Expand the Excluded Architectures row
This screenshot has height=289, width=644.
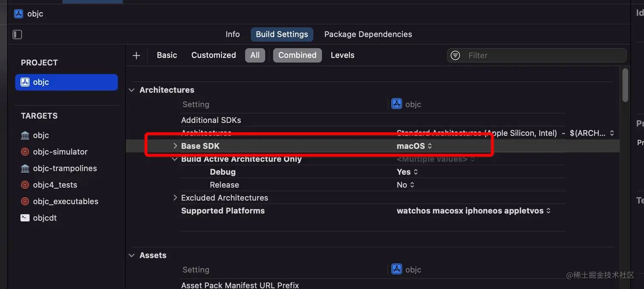point(175,198)
